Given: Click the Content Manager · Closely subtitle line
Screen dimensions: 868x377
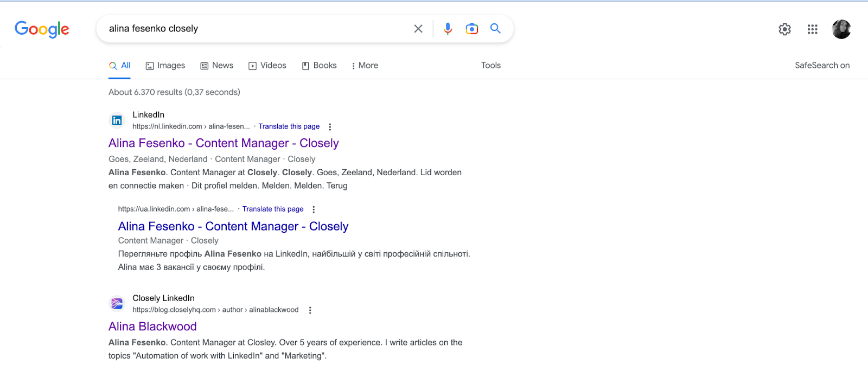Looking at the screenshot, I should coord(168,240).
